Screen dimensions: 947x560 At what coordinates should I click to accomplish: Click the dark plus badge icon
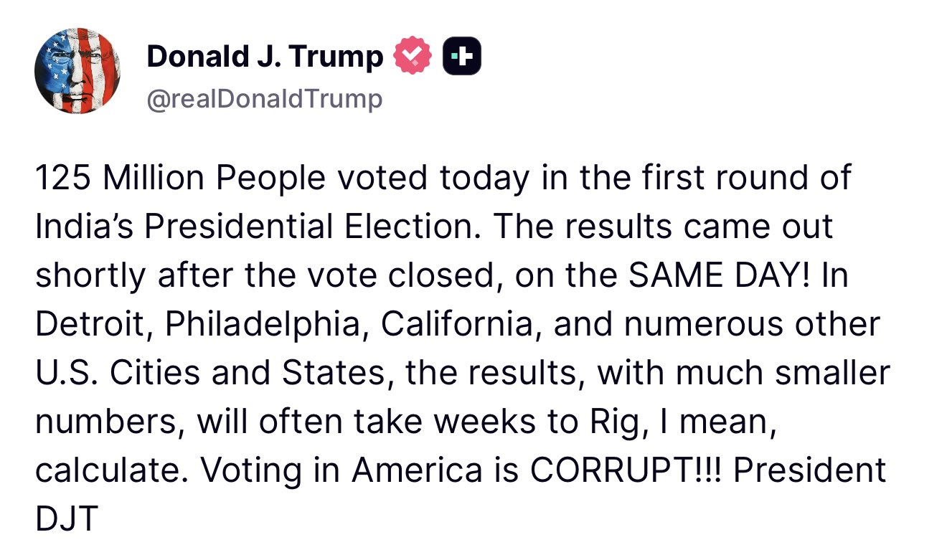tap(461, 57)
